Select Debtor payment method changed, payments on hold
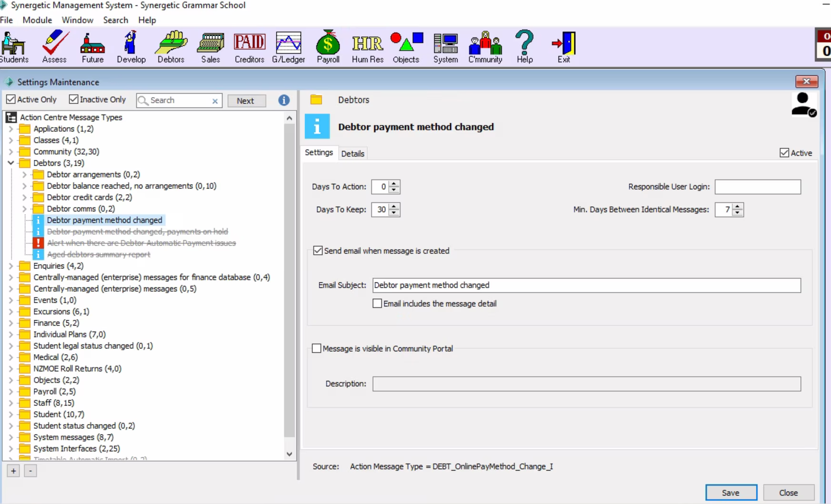The image size is (831, 504). 138,231
